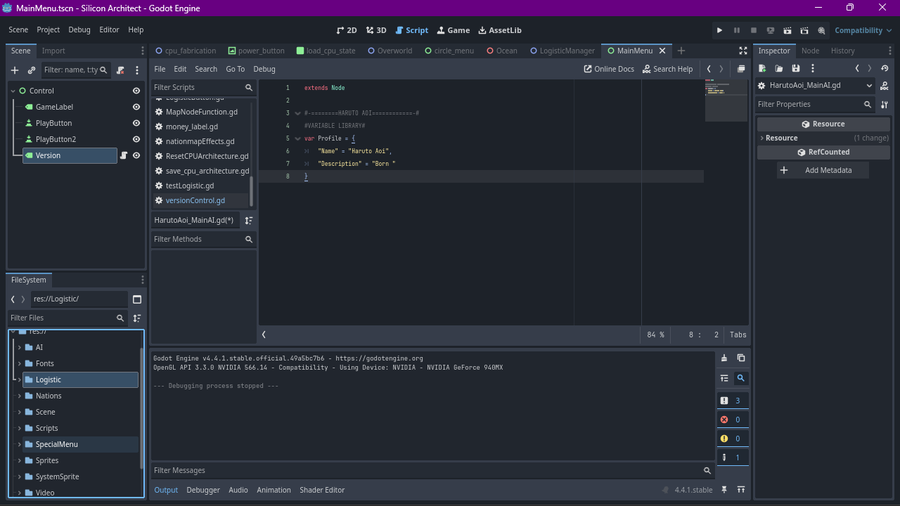Screen dimensions: 900x506
Task: Open the Compatibility renderer dropdown
Action: 863,30
